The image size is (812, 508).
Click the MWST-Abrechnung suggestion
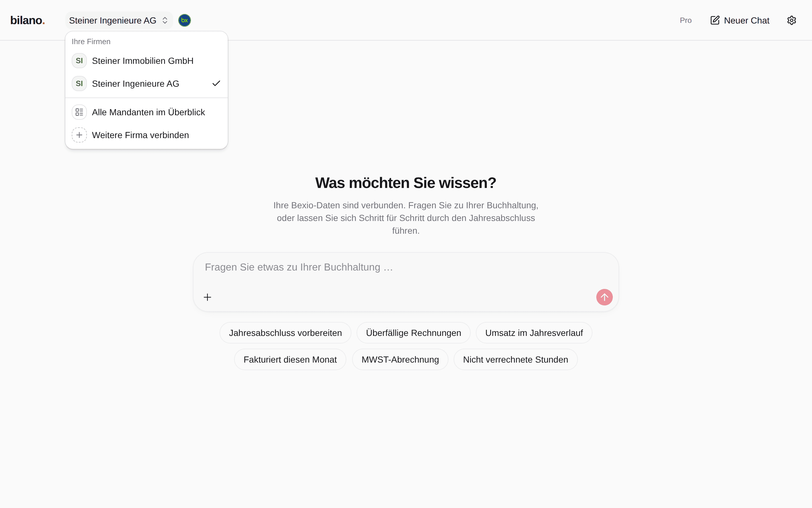point(400,359)
